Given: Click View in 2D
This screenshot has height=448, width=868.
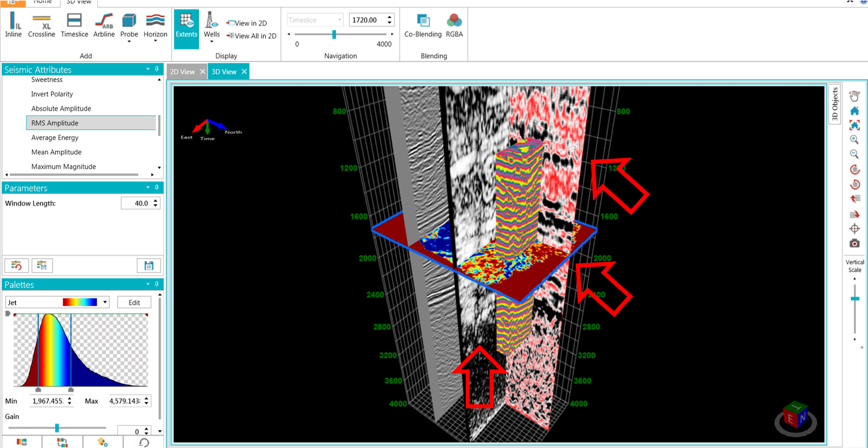Looking at the screenshot, I should (247, 23).
